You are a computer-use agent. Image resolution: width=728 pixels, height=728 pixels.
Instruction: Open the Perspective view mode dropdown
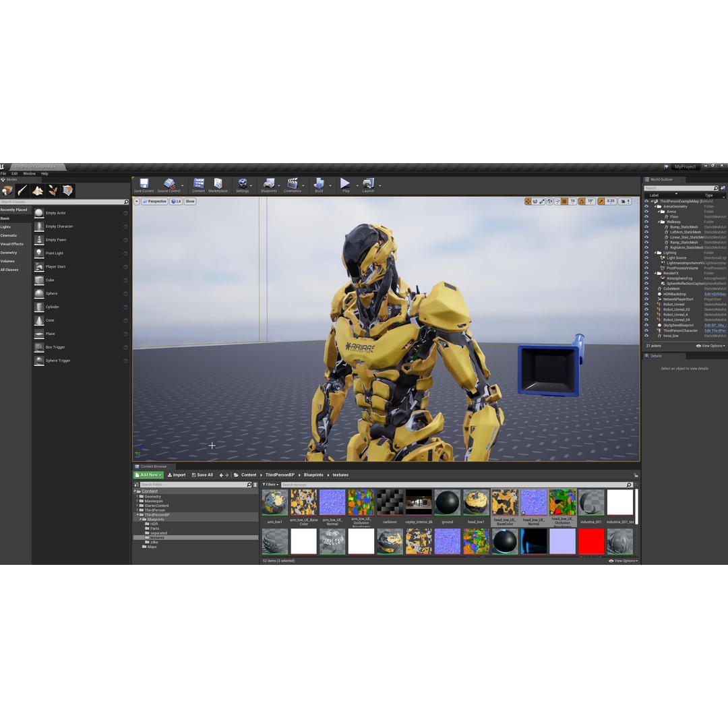[154, 202]
